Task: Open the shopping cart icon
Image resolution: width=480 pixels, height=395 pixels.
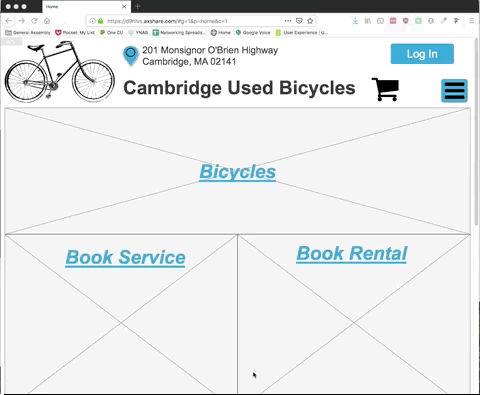Action: pos(385,89)
